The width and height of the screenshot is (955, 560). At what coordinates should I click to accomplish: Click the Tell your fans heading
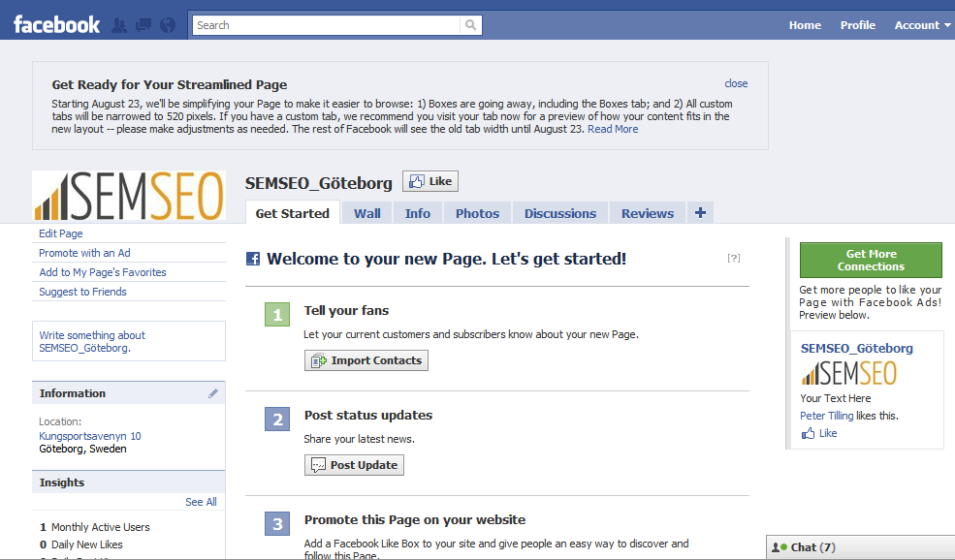346,310
